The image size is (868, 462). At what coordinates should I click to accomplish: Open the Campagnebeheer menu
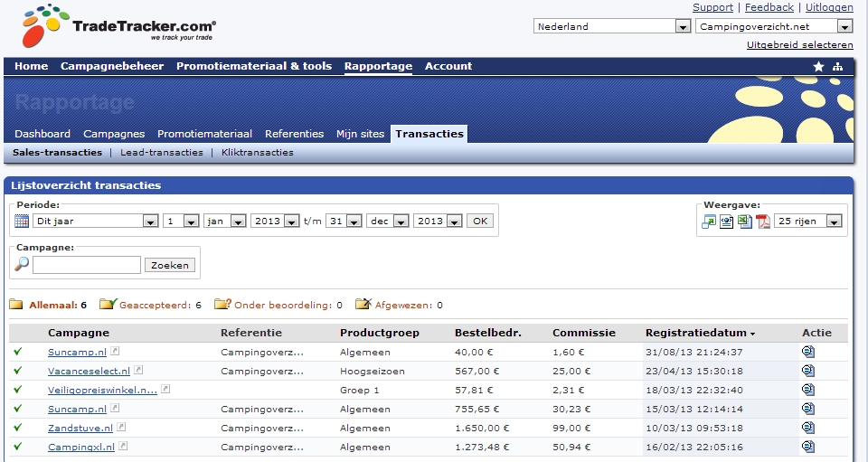point(112,66)
